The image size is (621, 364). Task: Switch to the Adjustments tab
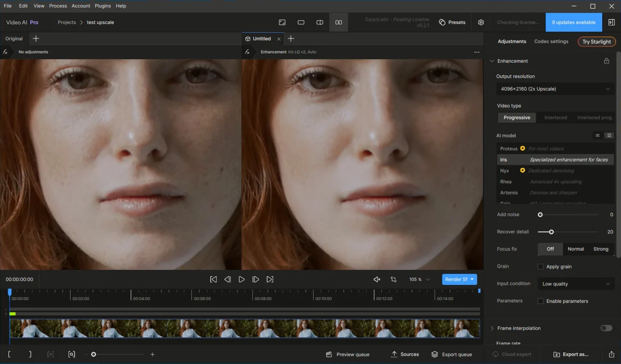[512, 42]
